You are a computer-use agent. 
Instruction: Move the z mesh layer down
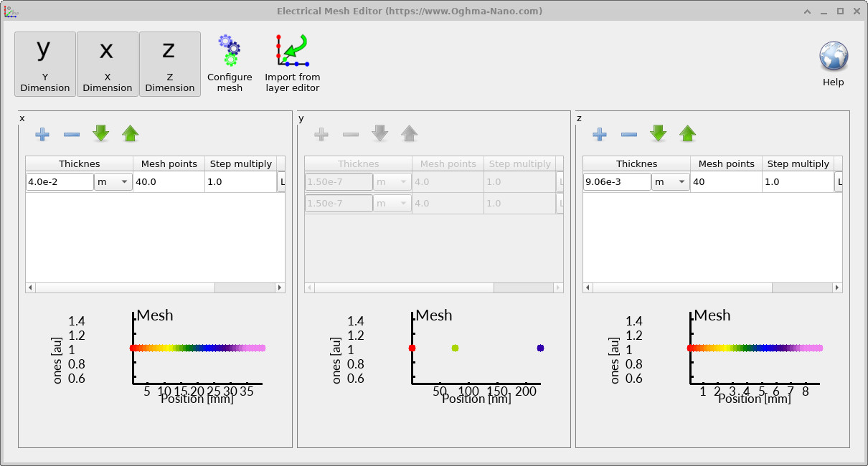(658, 133)
